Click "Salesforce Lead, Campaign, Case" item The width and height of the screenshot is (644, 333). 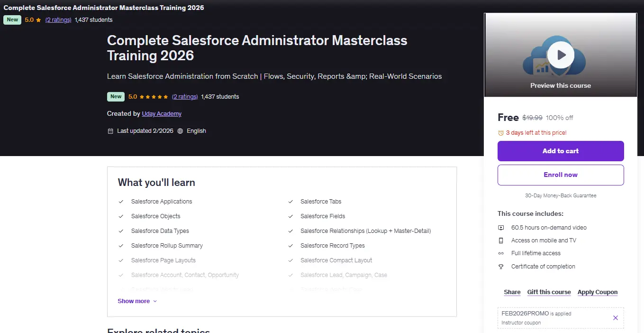click(x=344, y=275)
